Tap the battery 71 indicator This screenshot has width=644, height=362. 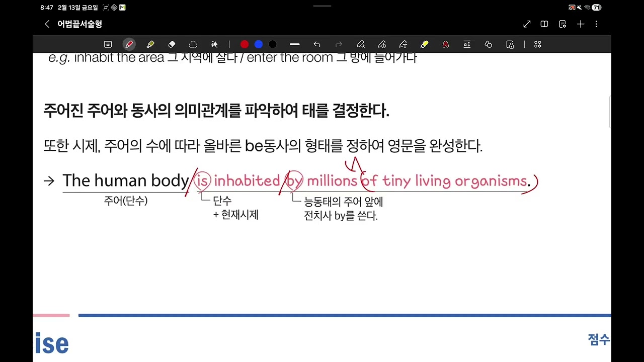click(x=597, y=8)
